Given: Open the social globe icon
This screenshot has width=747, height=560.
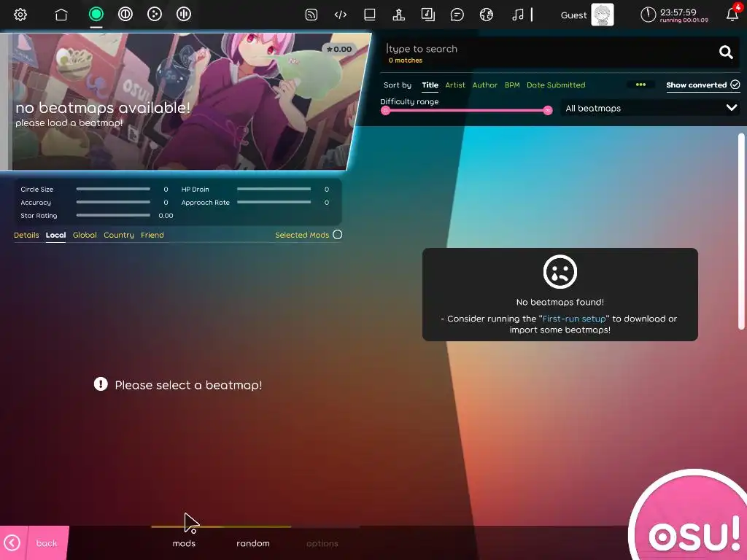Looking at the screenshot, I should point(487,15).
